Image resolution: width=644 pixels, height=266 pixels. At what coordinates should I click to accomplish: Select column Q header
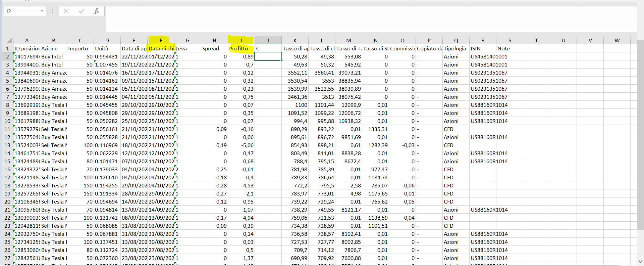(456, 40)
